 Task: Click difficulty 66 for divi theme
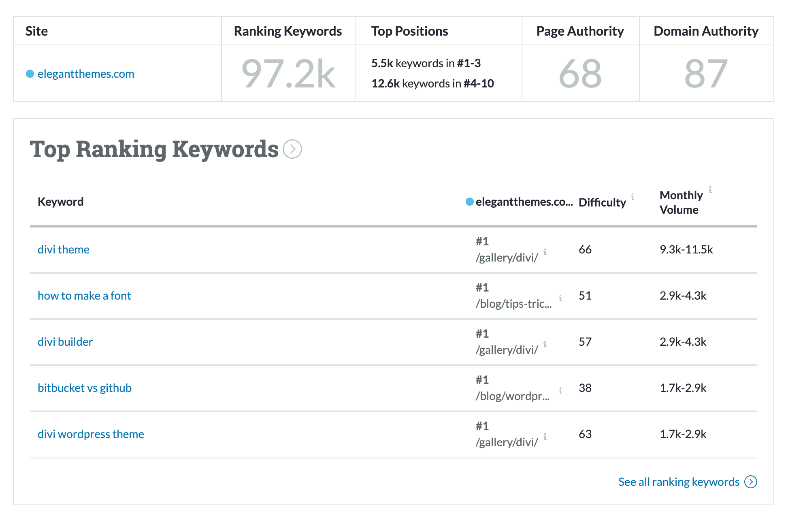tap(585, 249)
